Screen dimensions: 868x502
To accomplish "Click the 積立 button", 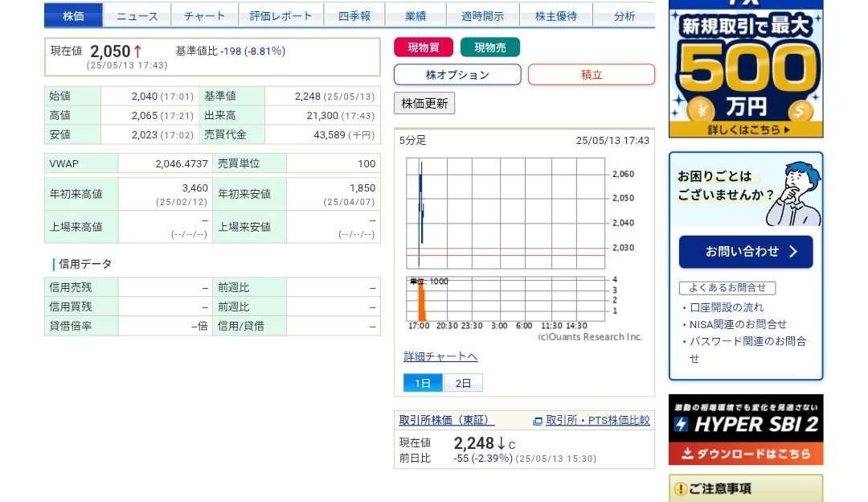I will [592, 75].
